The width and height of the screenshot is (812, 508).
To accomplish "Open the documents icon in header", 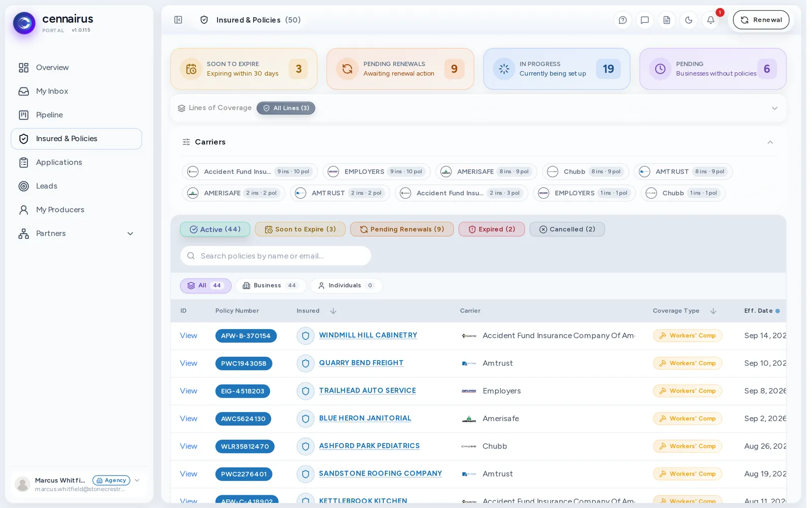I will tap(667, 20).
